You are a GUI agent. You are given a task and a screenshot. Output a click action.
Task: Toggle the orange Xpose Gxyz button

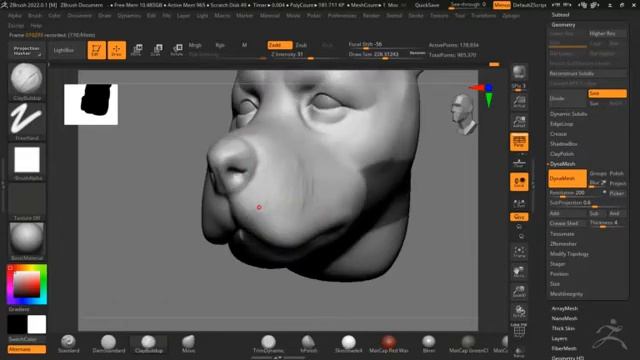pyautogui.click(x=519, y=217)
